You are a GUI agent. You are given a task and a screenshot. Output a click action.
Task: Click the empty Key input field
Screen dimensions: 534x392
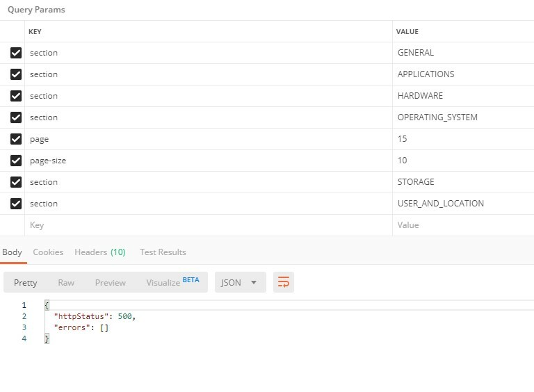pos(209,225)
